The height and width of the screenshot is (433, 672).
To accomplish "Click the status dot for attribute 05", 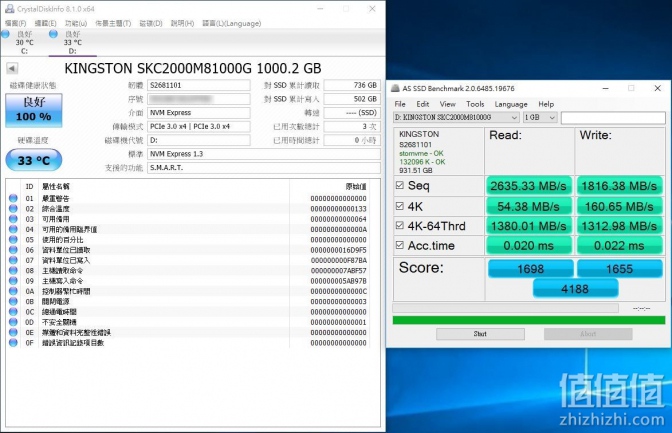I will (13, 240).
